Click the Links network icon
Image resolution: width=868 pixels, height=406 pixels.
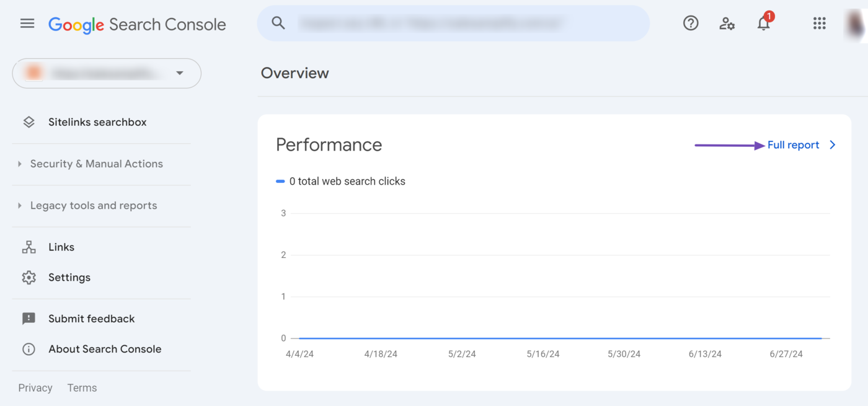tap(29, 247)
